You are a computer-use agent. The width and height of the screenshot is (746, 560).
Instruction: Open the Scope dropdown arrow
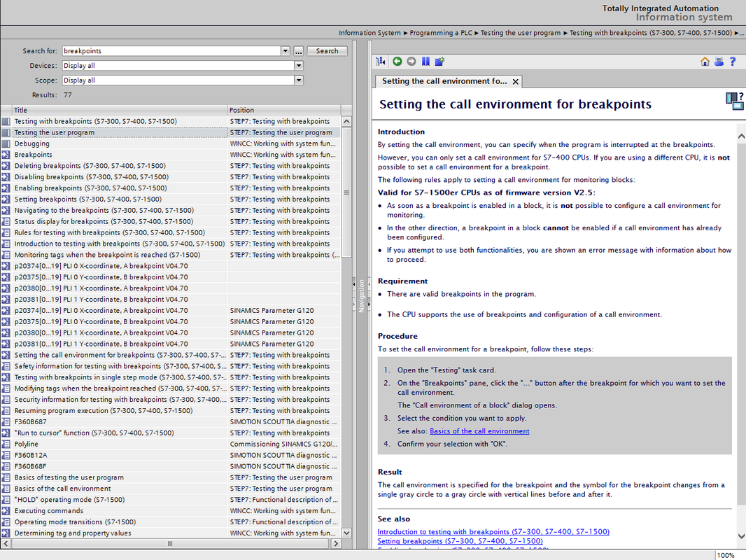(299, 80)
